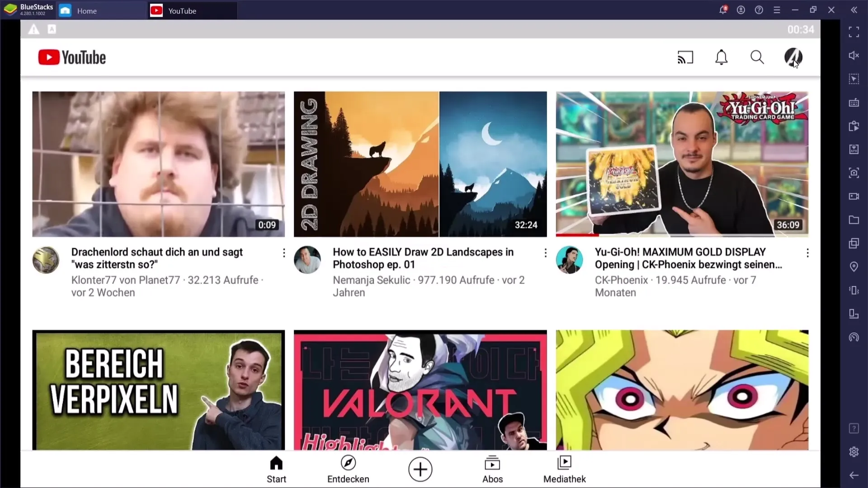Take a screenshot via sidebar icon
868x488 pixels.
tap(854, 173)
